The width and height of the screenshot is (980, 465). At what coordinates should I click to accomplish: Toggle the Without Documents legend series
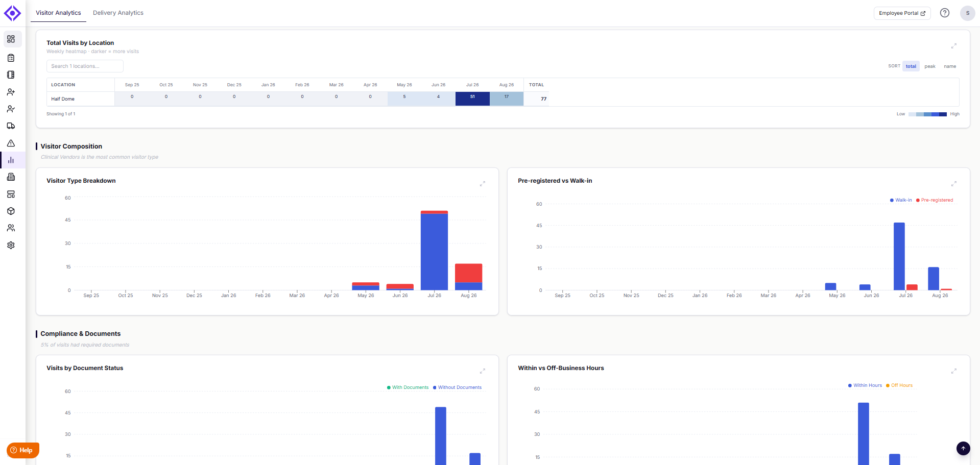pyautogui.click(x=458, y=387)
